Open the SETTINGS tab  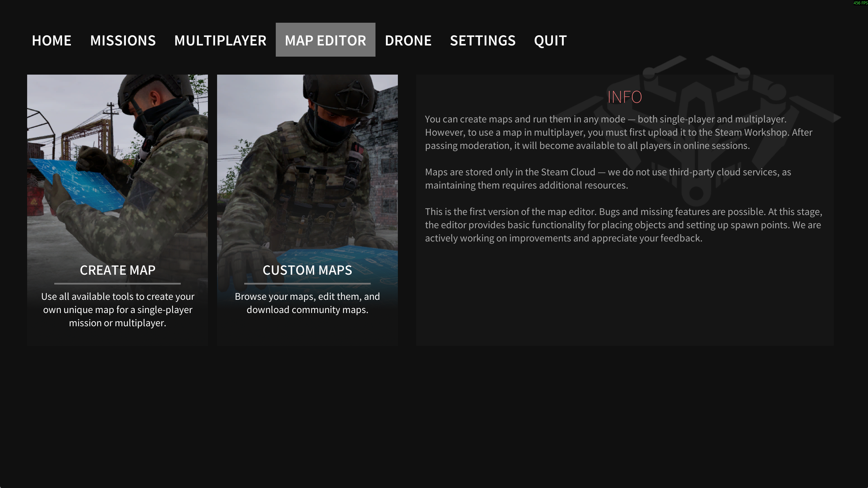(483, 40)
